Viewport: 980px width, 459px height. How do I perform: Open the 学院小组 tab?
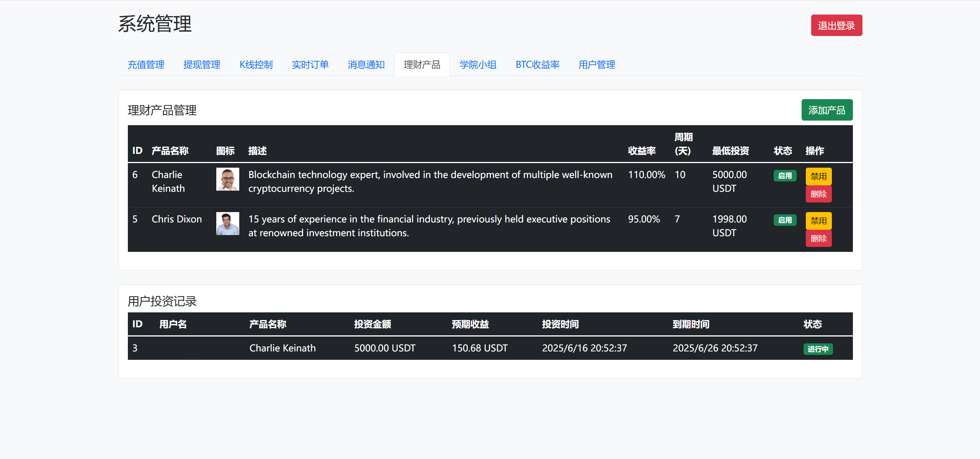[x=478, y=65]
